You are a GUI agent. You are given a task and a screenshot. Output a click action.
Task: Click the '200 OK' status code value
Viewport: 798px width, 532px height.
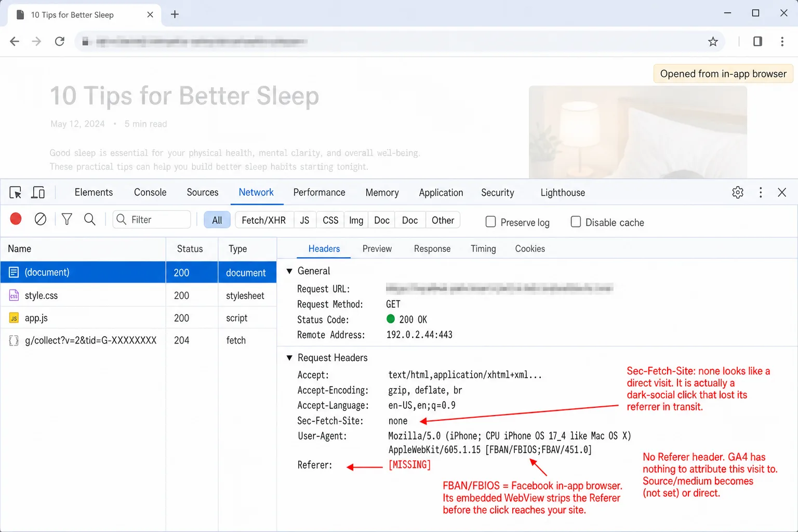[x=413, y=320]
